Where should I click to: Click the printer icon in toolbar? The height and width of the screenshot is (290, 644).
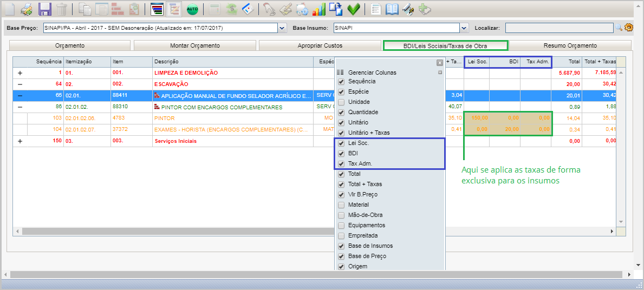[x=27, y=9]
